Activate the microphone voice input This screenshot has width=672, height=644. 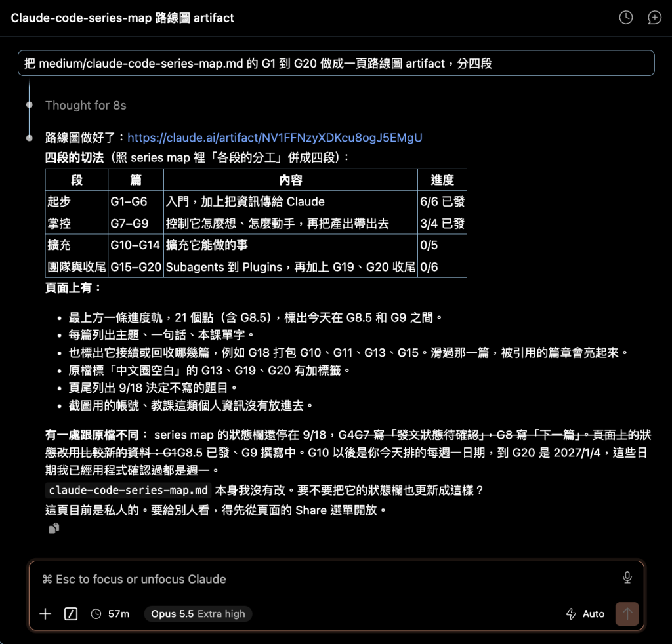627,578
